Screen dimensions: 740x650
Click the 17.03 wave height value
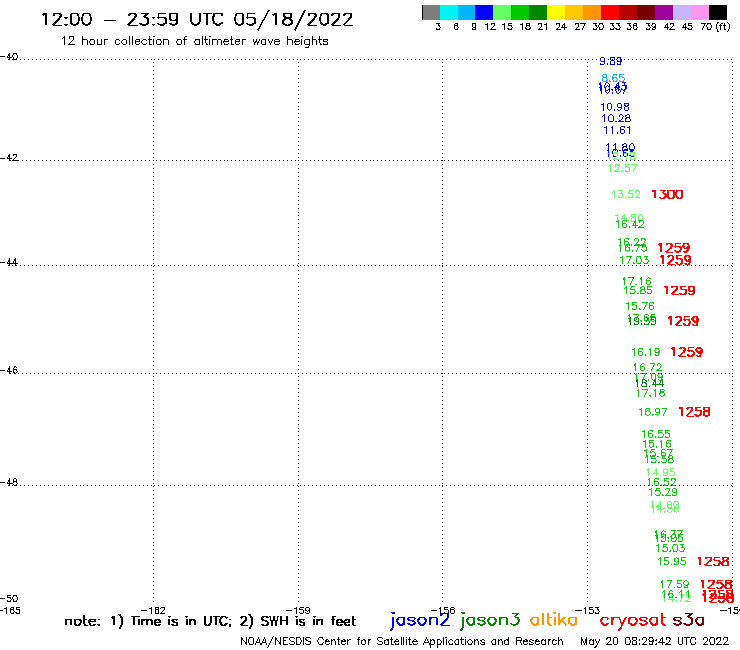tap(634, 260)
